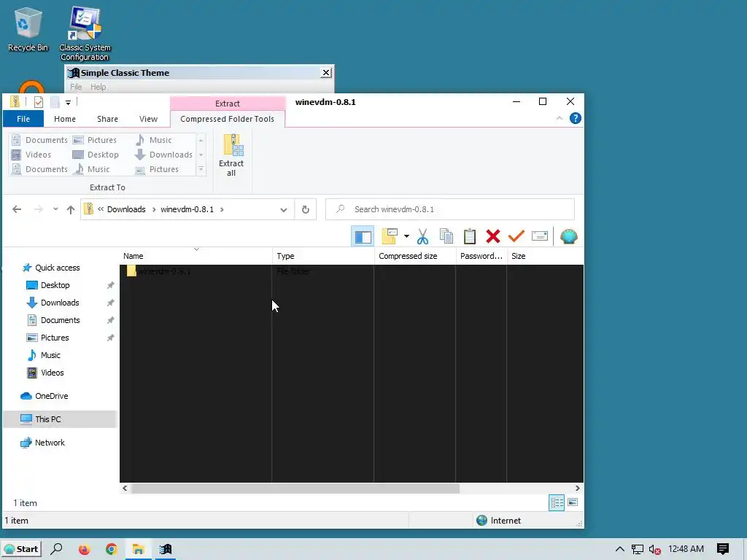Switch to the Home ribbon tab
The height and width of the screenshot is (560, 747).
tap(65, 119)
